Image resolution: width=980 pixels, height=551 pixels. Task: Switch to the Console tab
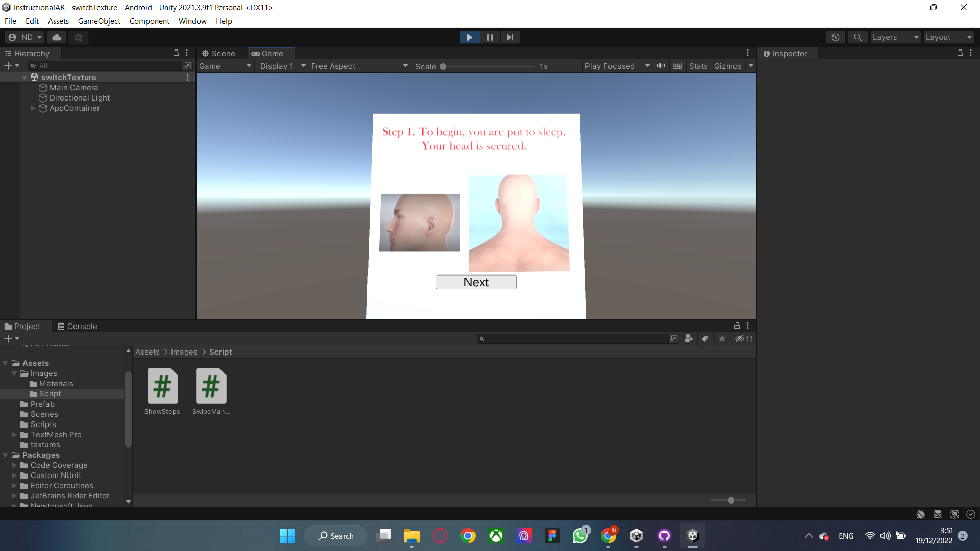point(77,327)
